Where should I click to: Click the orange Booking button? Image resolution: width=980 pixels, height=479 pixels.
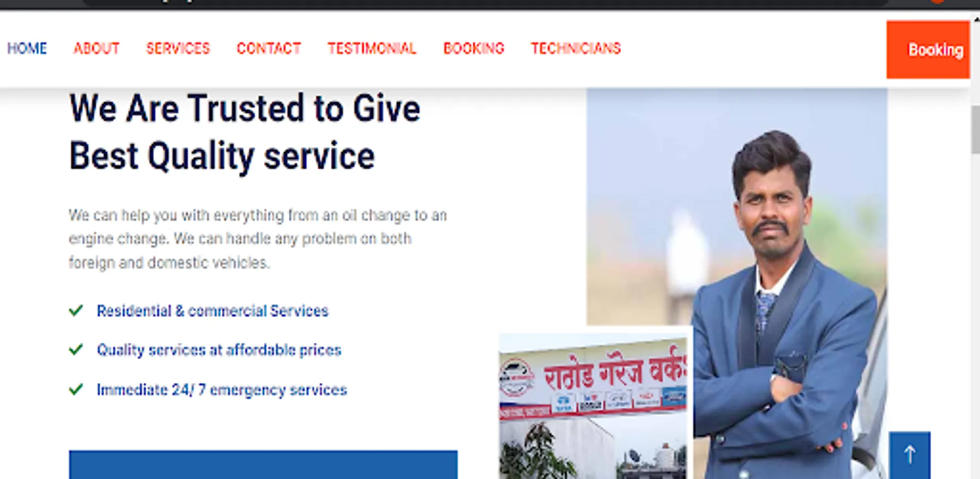click(928, 49)
